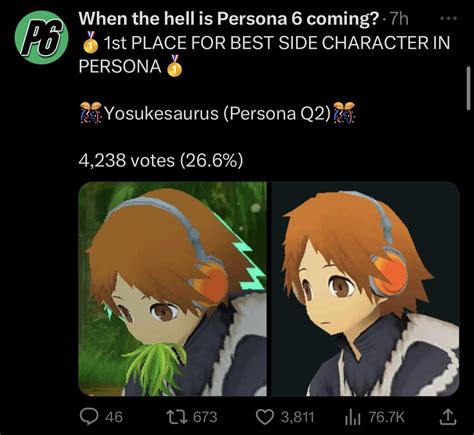Image resolution: width=474 pixels, height=435 pixels.
Task: Open the 7h timestamp link
Action: coord(398,19)
